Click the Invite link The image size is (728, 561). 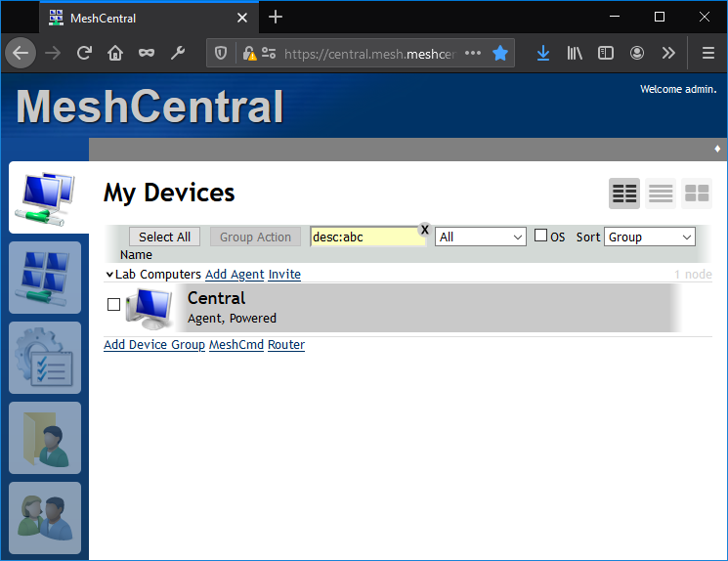pyautogui.click(x=284, y=275)
